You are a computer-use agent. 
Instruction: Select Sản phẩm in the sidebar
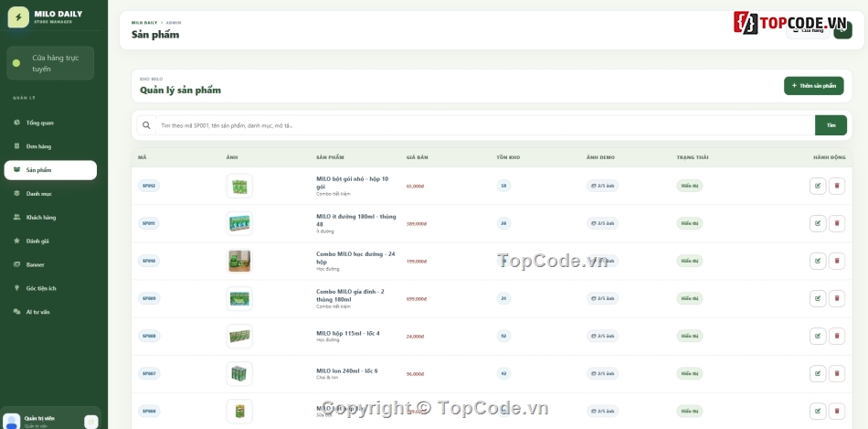[50, 170]
